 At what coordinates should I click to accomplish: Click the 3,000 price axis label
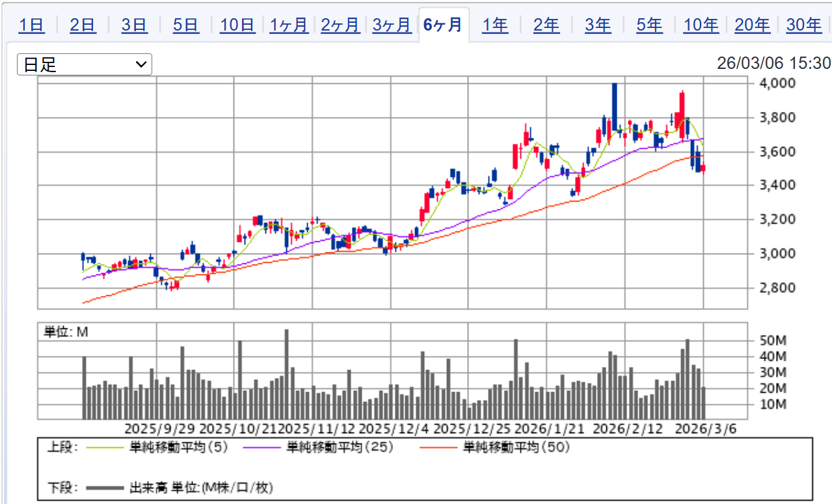(x=778, y=254)
